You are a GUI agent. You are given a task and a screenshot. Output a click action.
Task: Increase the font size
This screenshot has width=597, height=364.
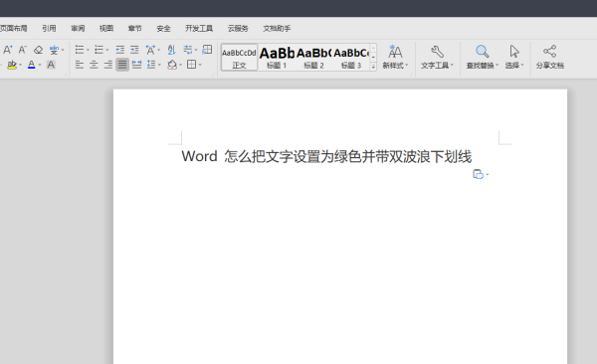click(8, 50)
